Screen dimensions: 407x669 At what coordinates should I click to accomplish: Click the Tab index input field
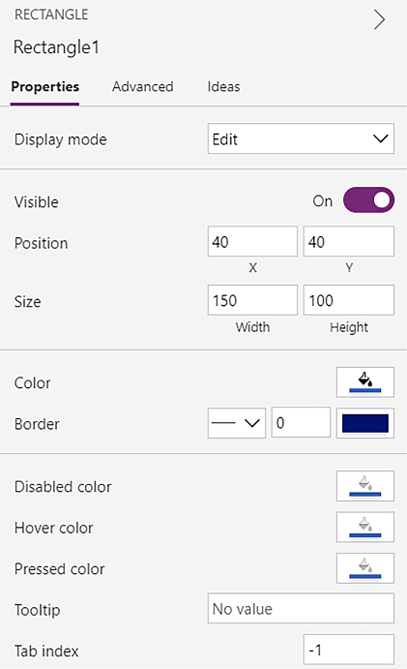tap(349, 649)
